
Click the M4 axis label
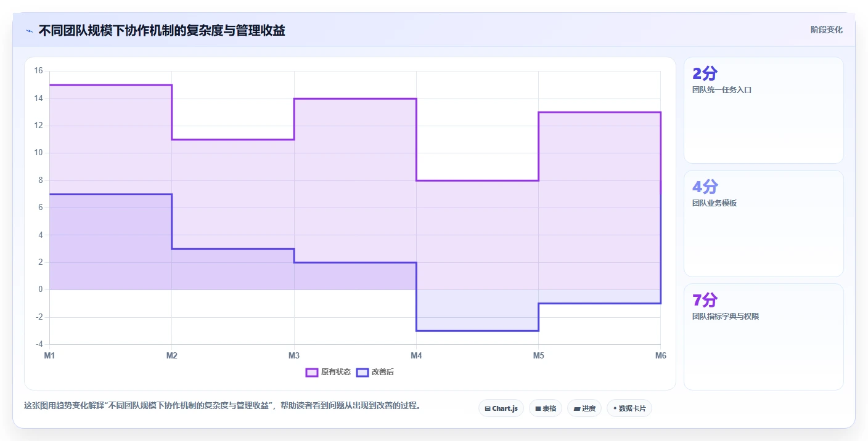tap(416, 355)
